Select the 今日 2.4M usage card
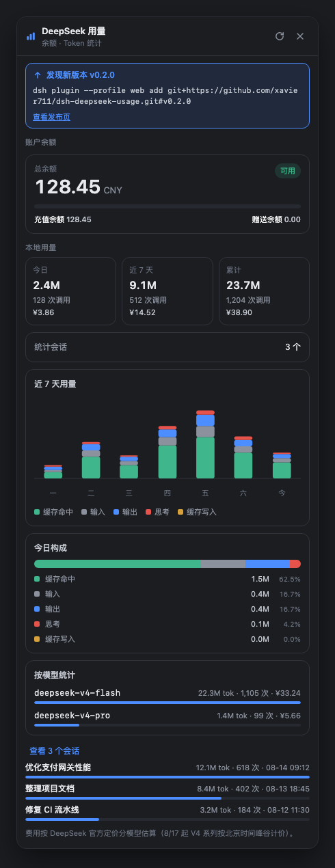Screen dimensions: 335x868 (x=70, y=291)
